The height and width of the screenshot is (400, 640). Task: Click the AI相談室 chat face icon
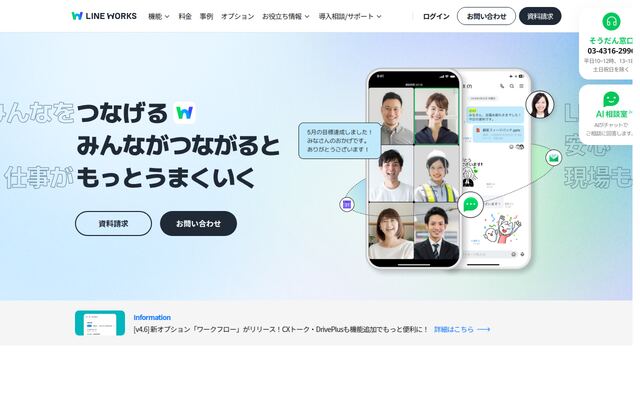coord(611,99)
